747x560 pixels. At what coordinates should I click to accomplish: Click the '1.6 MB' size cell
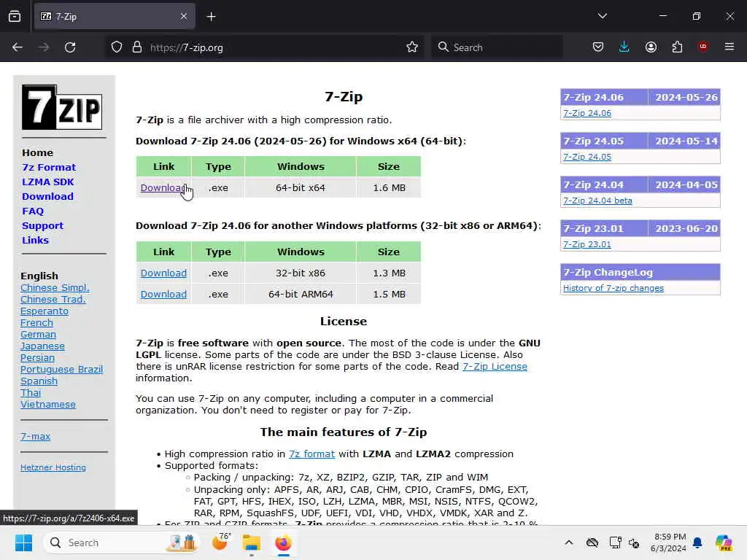tap(389, 187)
